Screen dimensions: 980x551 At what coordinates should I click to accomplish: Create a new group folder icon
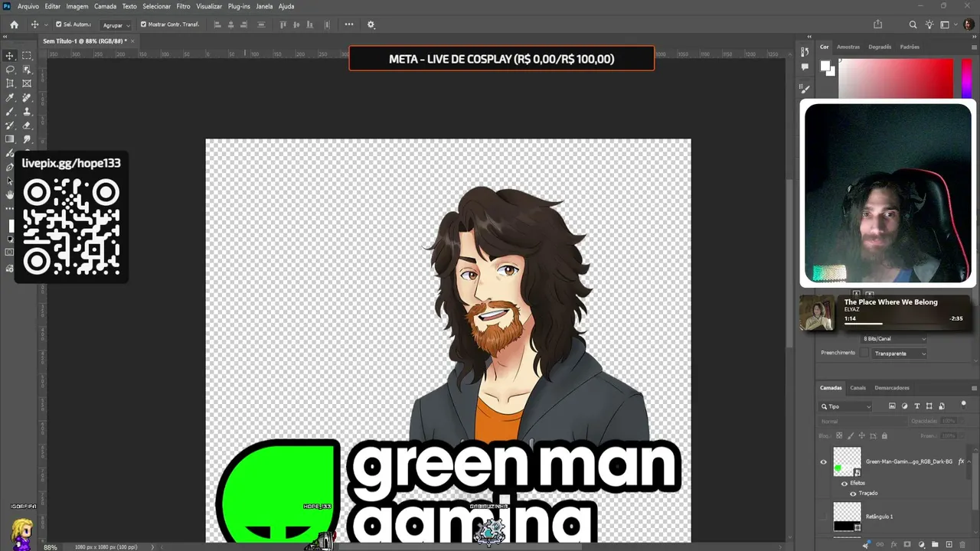[x=935, y=545]
